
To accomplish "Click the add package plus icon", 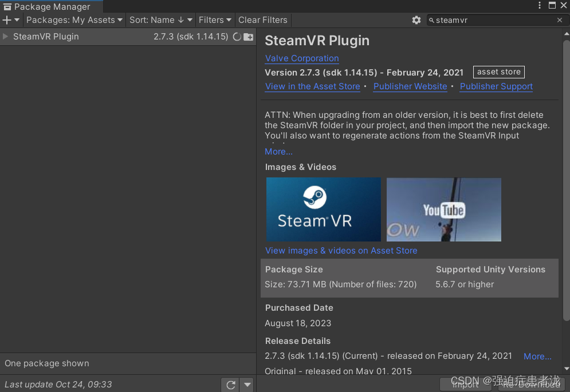I will [7, 20].
